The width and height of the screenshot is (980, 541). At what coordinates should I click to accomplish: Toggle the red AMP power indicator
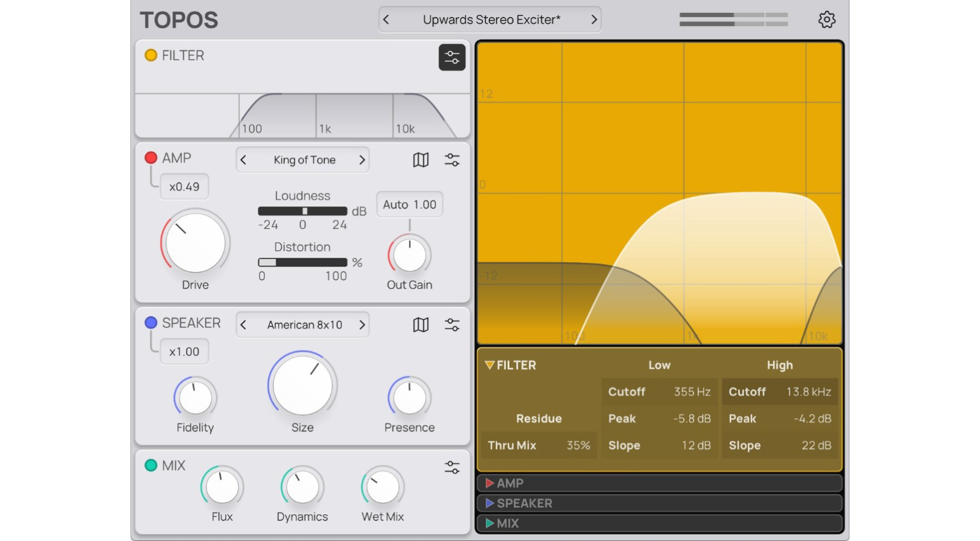(151, 158)
